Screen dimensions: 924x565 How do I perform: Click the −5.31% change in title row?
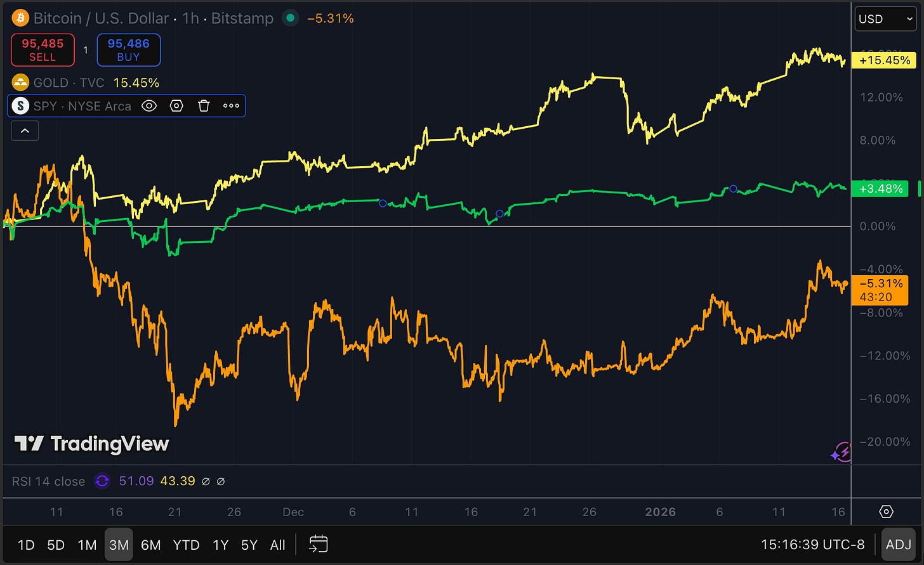click(330, 18)
